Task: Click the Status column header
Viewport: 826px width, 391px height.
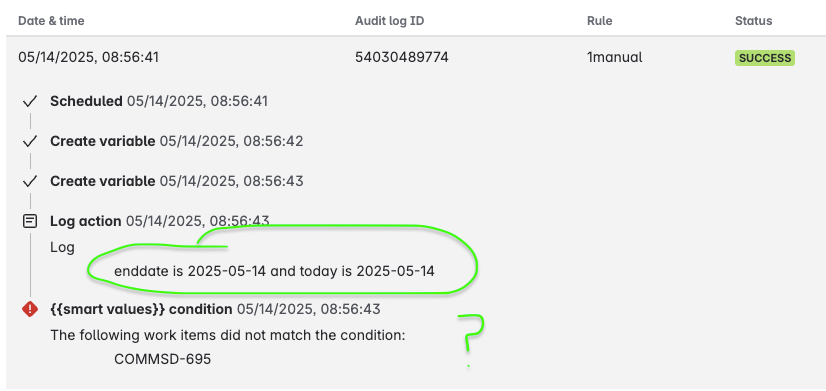Action: (753, 21)
